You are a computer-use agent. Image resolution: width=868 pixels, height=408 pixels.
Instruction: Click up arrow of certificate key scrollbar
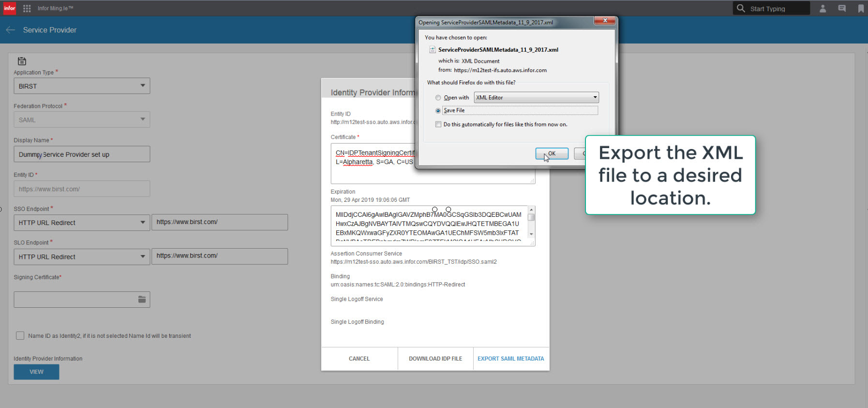pos(531,210)
